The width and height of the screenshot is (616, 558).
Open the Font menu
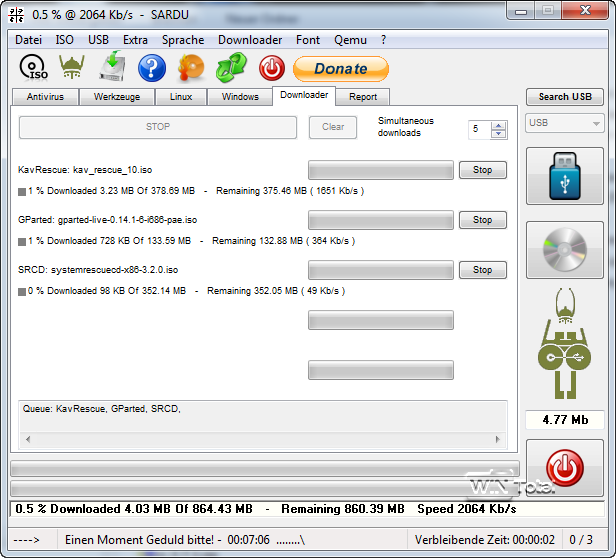coord(308,40)
